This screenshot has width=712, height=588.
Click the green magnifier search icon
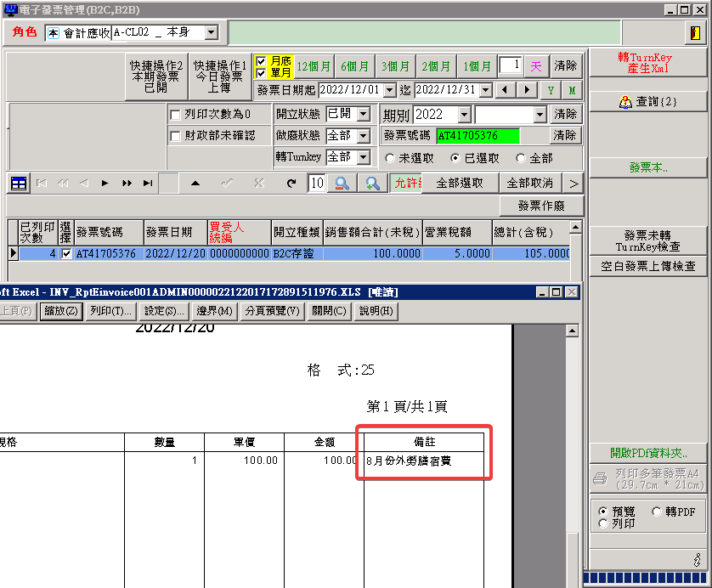click(372, 184)
